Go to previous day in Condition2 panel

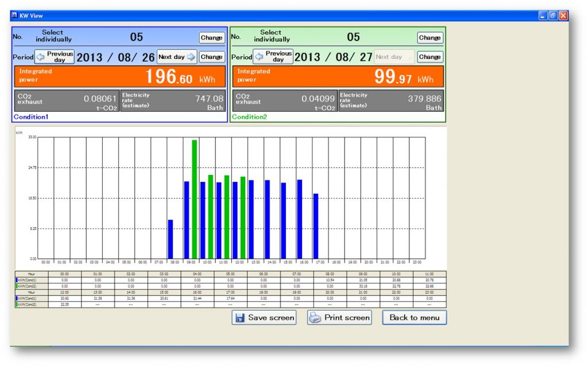point(273,57)
